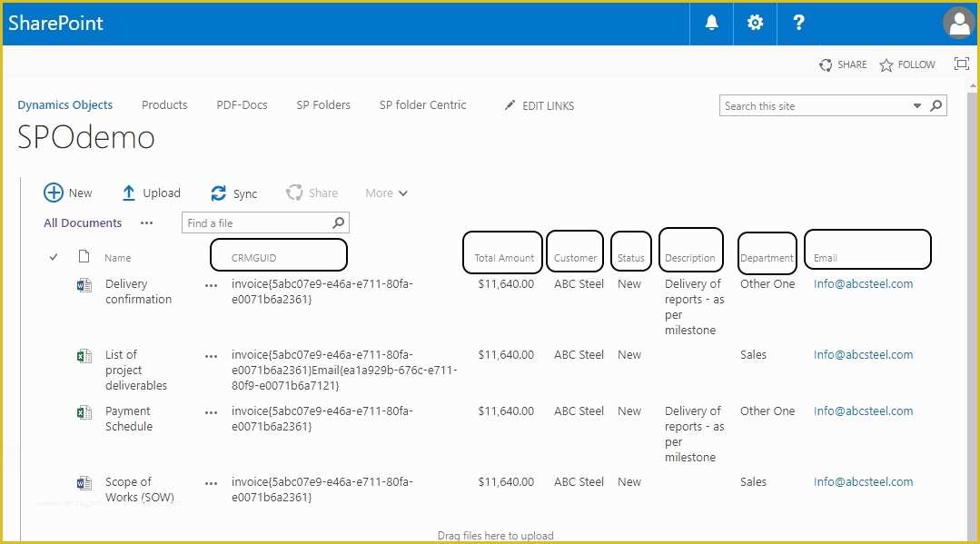Click Excel icon for Payment Schedule

click(84, 412)
